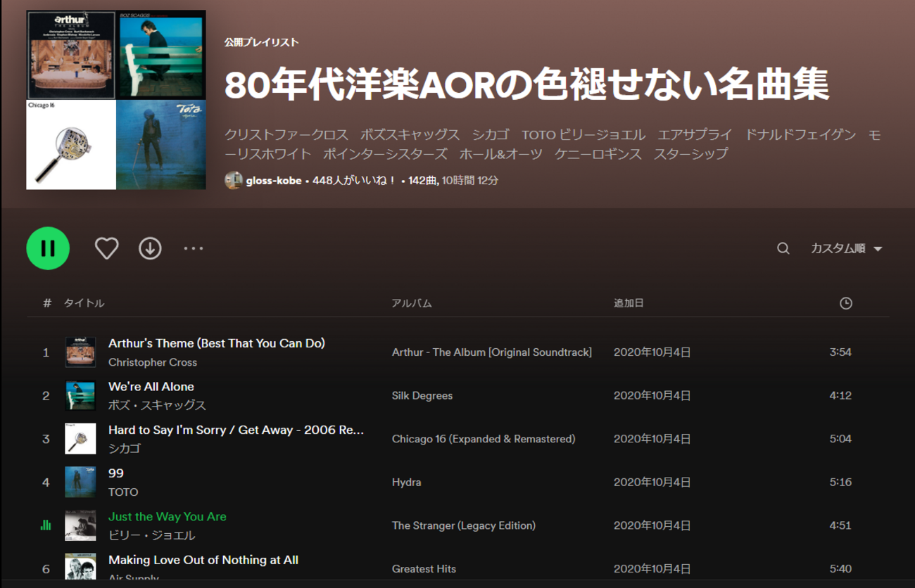Click the 5:40 duration of Making Love Out of Nothing

[840, 569]
